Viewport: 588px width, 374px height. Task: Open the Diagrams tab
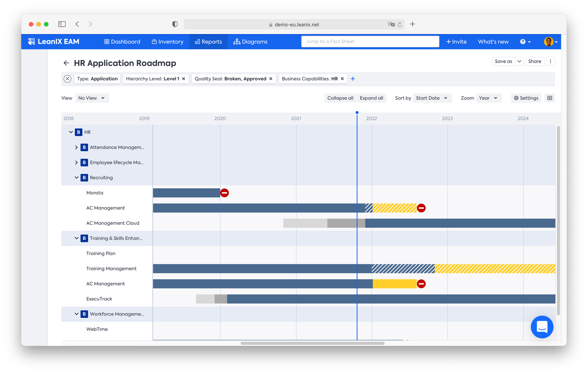pos(250,42)
